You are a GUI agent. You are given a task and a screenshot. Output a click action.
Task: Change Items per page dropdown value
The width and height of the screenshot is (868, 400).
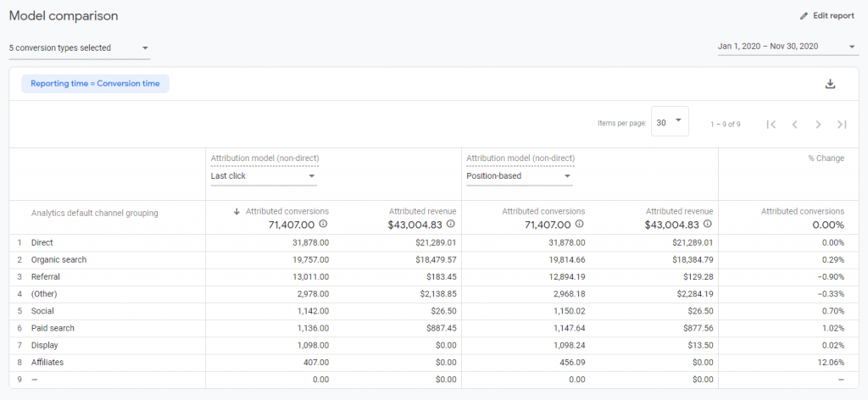[670, 122]
